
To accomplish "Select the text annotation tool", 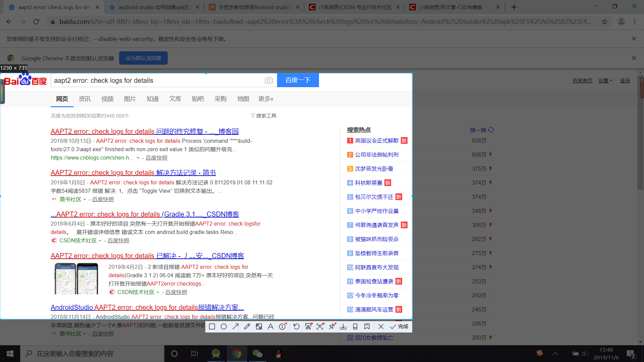I will click(270, 326).
